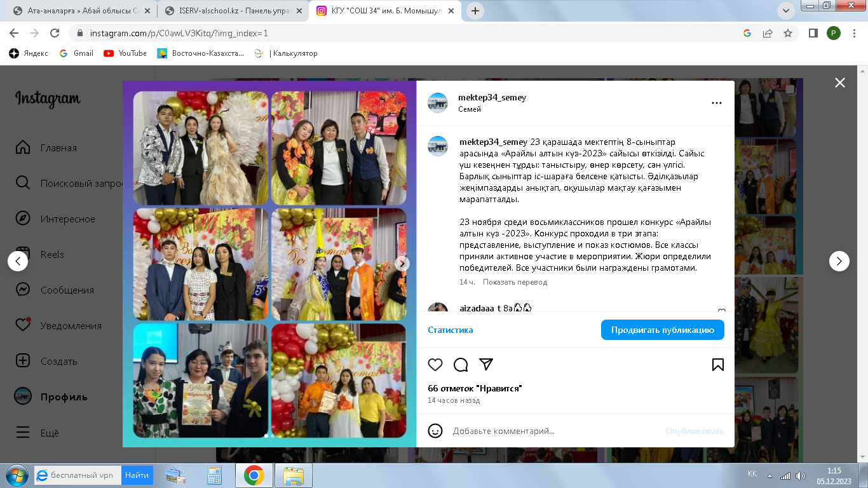Click the Instagram logo in the sidebar
Viewport: 868px width, 488px height.
click(48, 99)
